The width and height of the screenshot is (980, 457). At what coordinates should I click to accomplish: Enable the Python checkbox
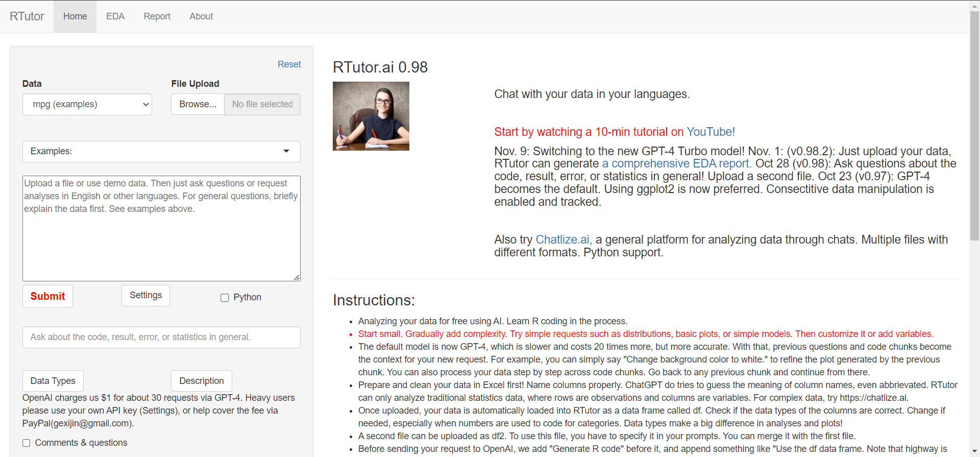(225, 298)
